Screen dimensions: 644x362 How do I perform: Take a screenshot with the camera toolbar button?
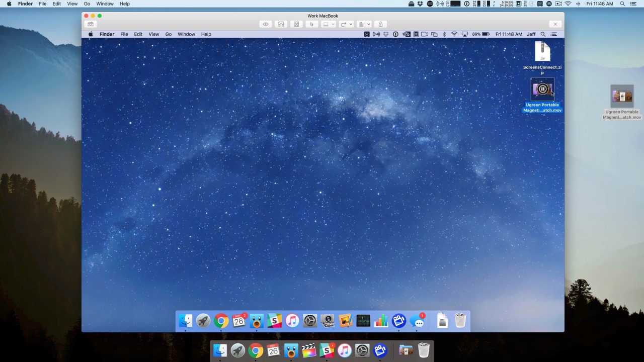coord(91,24)
